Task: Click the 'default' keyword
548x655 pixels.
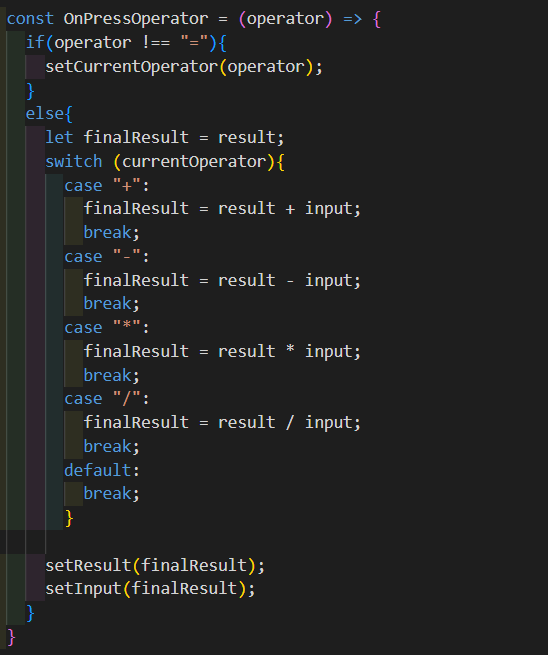Action: click(97, 470)
